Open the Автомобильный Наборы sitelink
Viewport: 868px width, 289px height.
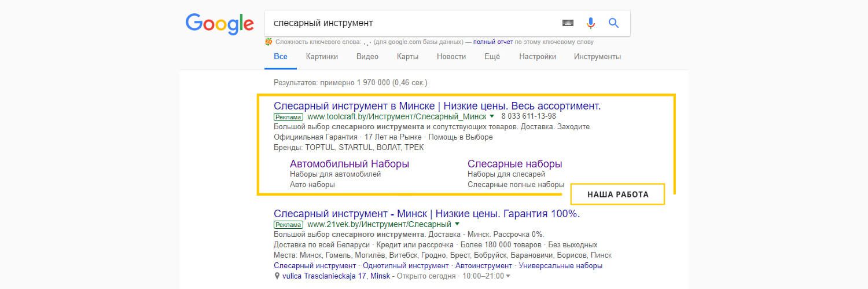pos(349,164)
